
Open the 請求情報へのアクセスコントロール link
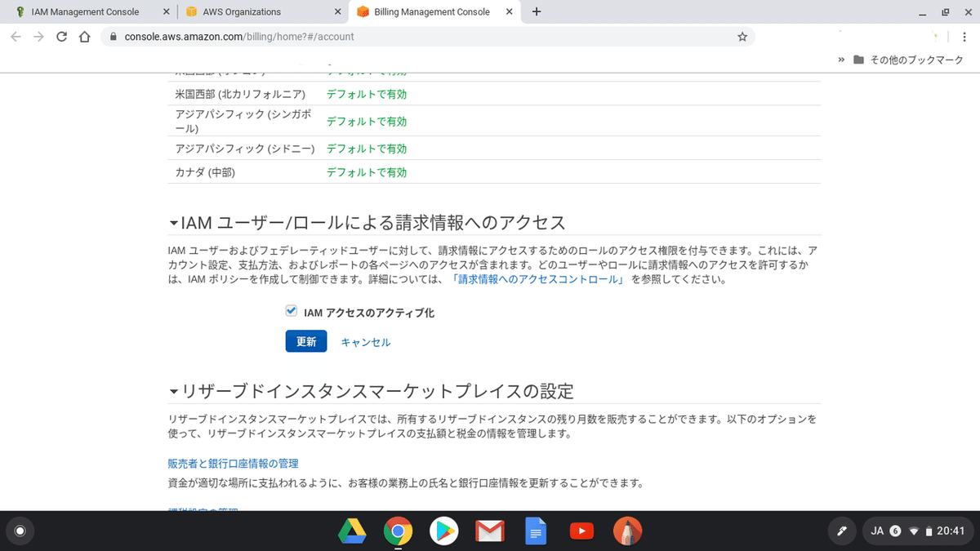coord(540,279)
